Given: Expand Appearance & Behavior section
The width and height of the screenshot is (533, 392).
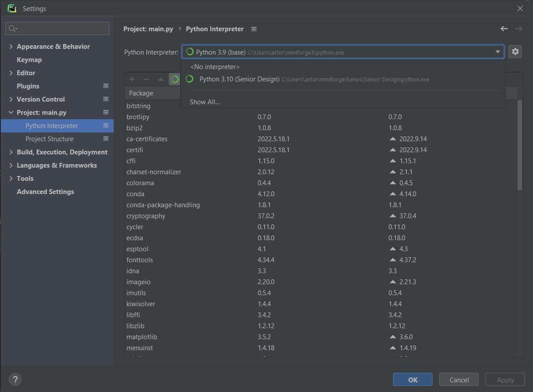Looking at the screenshot, I should tap(11, 46).
